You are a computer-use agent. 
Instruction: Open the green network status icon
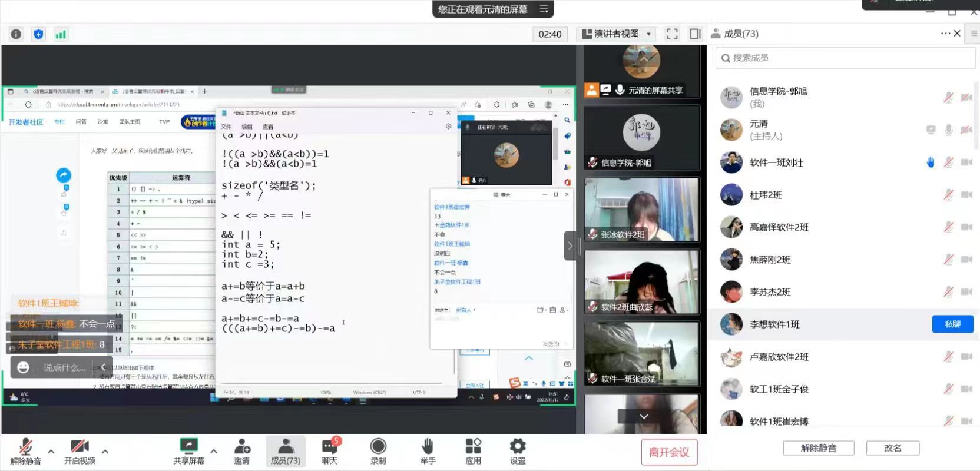pyautogui.click(x=61, y=34)
